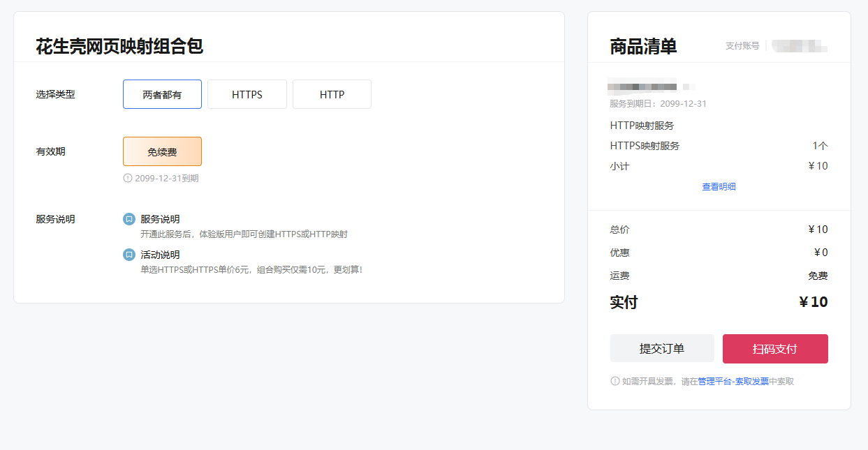The width and height of the screenshot is (868, 450).
Task: Click the ¥0 discount value
Action: click(x=821, y=253)
